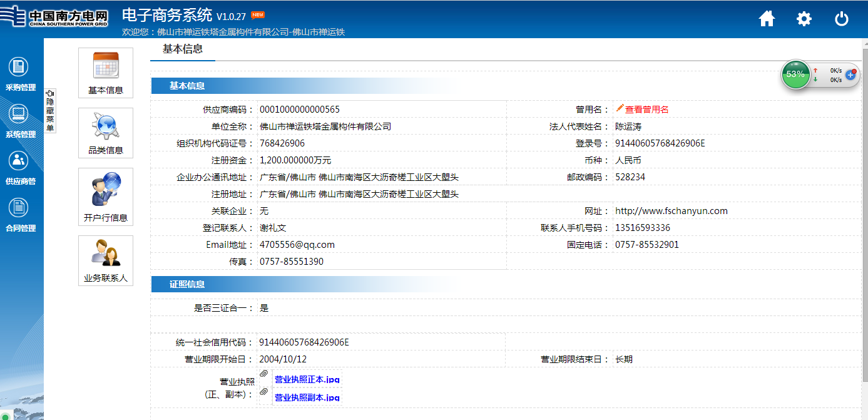This screenshot has height=420, width=868.
Task: Click the power logout icon
Action: tap(842, 19)
